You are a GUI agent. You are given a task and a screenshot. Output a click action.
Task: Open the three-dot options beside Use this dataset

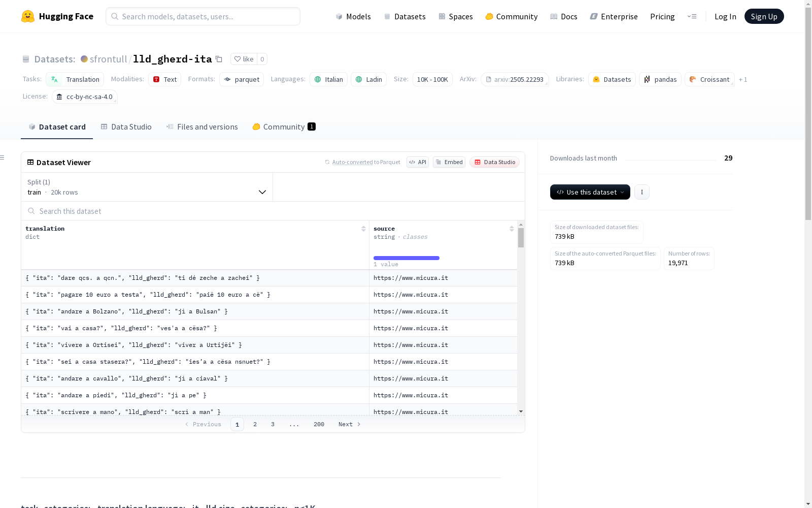coord(642,192)
